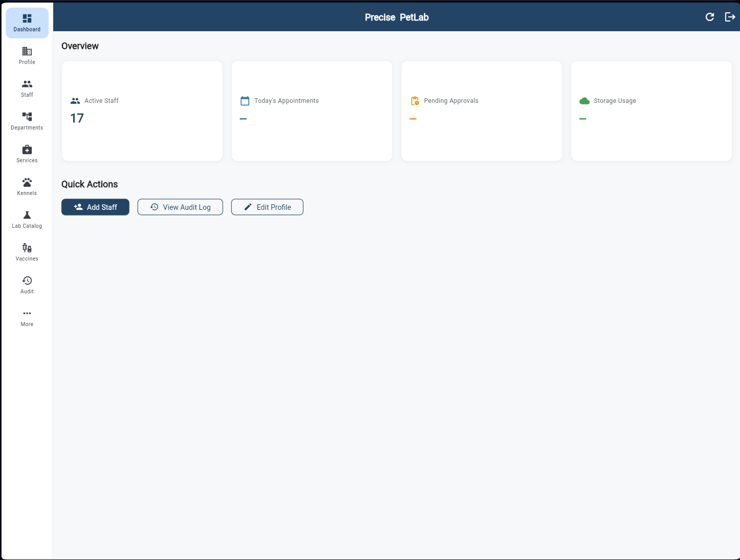This screenshot has width=740, height=560.
Task: Open the Pending Approvals card
Action: (x=481, y=111)
